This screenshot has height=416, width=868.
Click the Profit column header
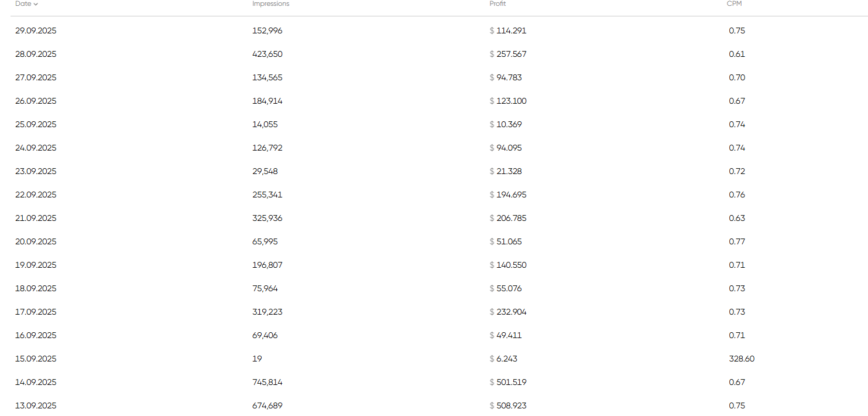498,4
